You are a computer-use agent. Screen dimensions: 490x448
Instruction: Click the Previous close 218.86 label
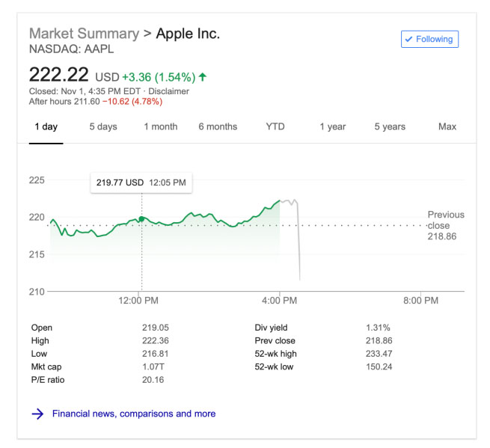click(446, 225)
